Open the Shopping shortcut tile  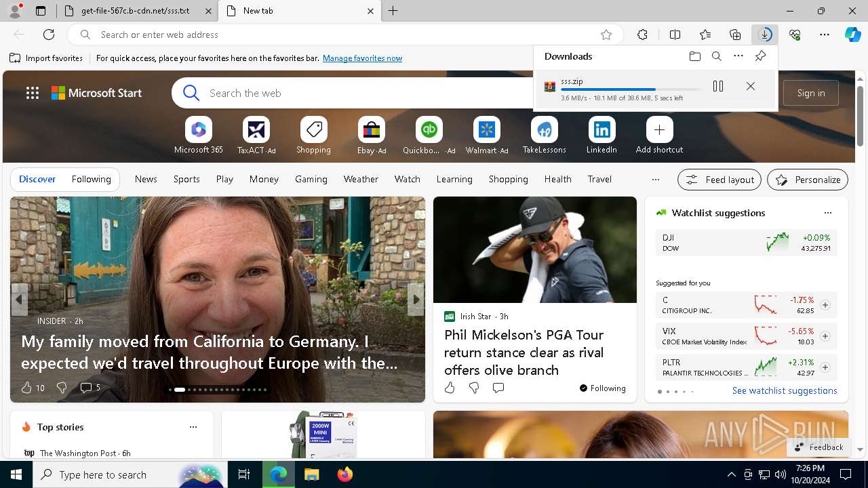(313, 136)
